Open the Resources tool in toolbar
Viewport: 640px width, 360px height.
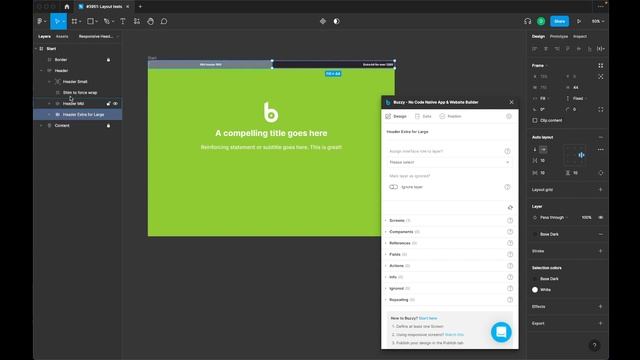tap(137, 21)
